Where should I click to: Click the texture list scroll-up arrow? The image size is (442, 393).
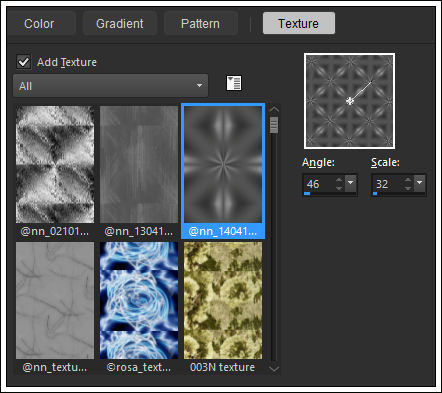point(274,109)
